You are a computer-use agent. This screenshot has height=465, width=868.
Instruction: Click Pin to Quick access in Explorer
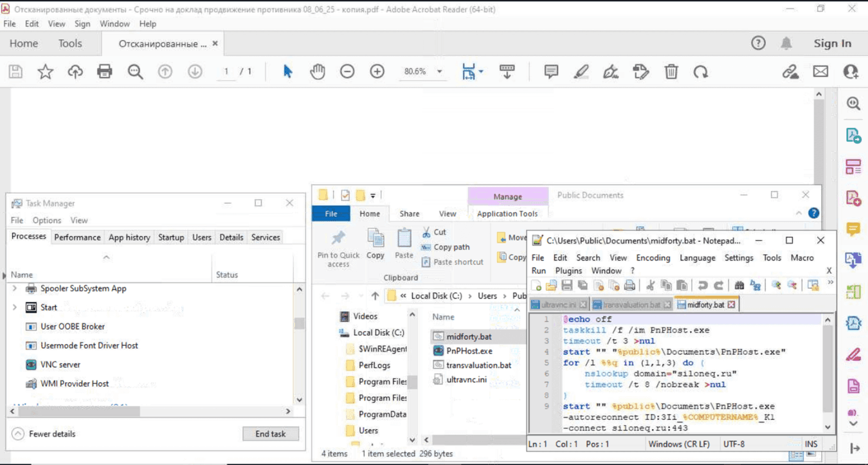tap(338, 248)
